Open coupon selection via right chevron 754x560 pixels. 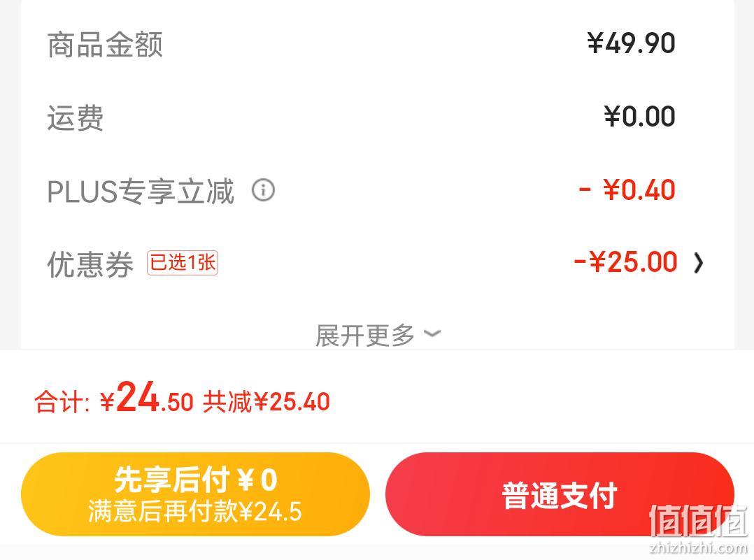pos(699,263)
